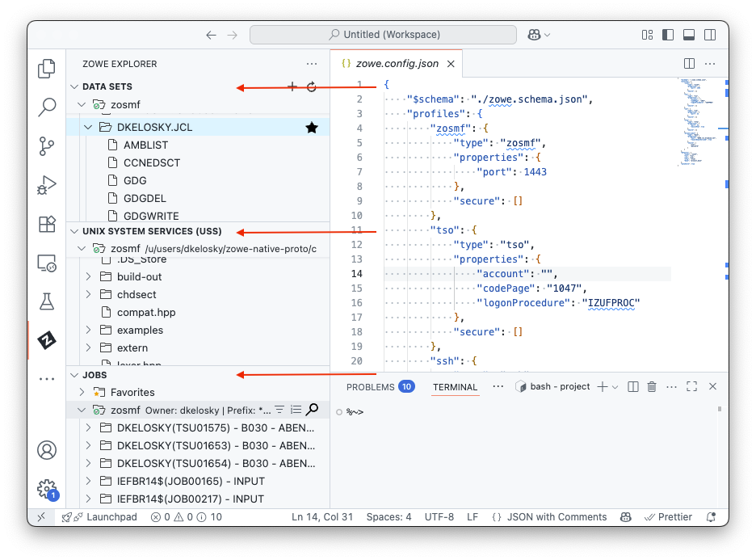This screenshot has height=560, width=756.
Task: Expand the Jobs Favorites node
Action: point(82,392)
